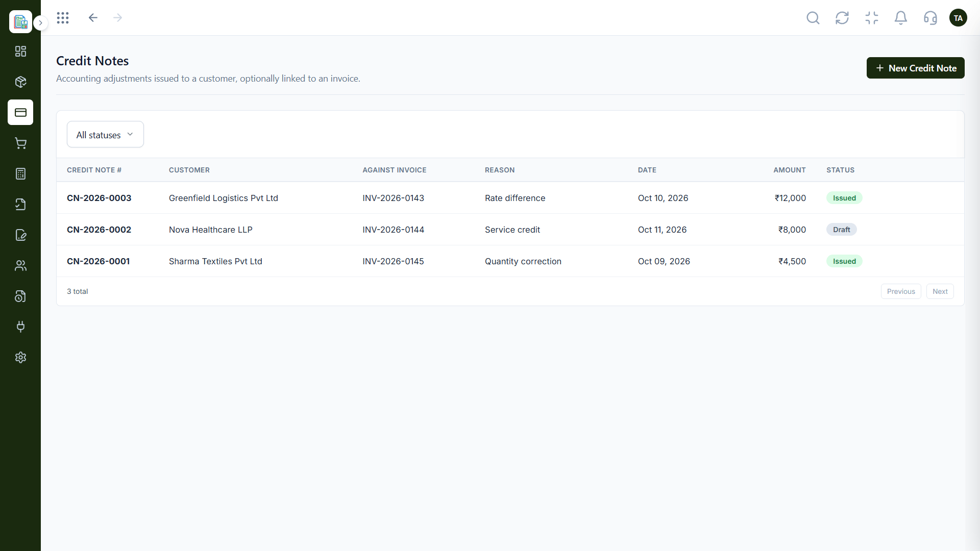Select Sharma Textiles Pvt Ltd customer cell
The width and height of the screenshot is (980, 551).
(x=215, y=261)
